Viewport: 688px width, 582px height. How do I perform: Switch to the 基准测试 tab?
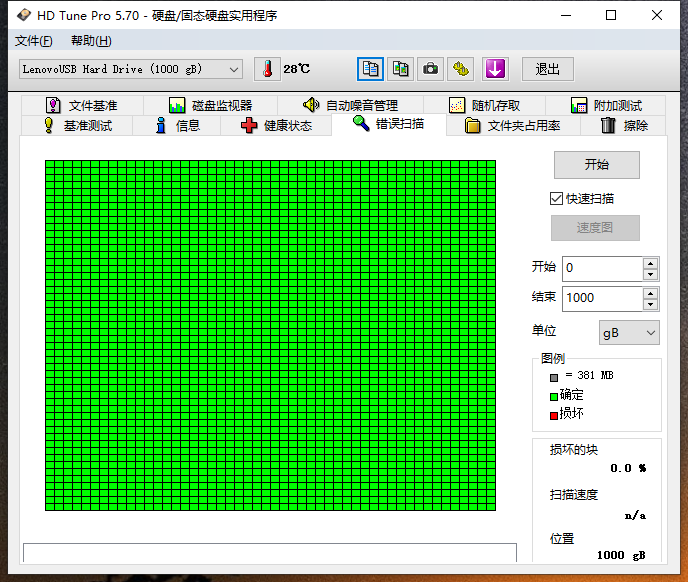point(78,126)
